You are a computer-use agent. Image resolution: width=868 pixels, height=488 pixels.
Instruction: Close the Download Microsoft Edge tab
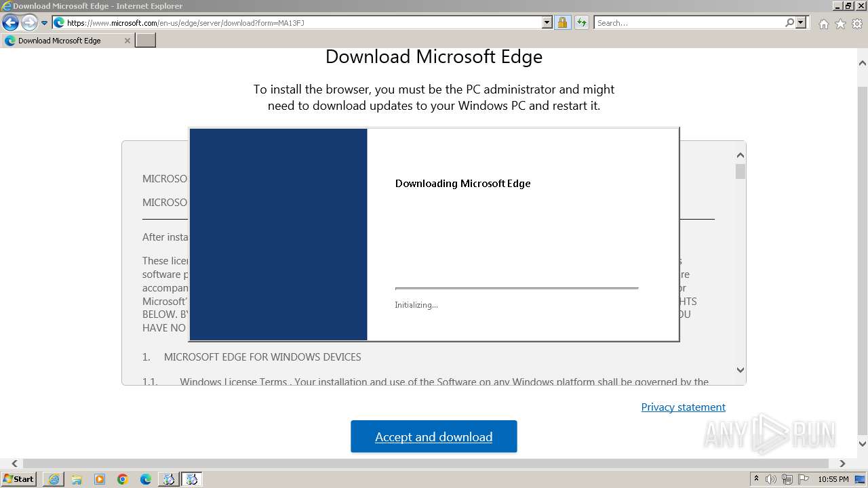click(x=127, y=41)
